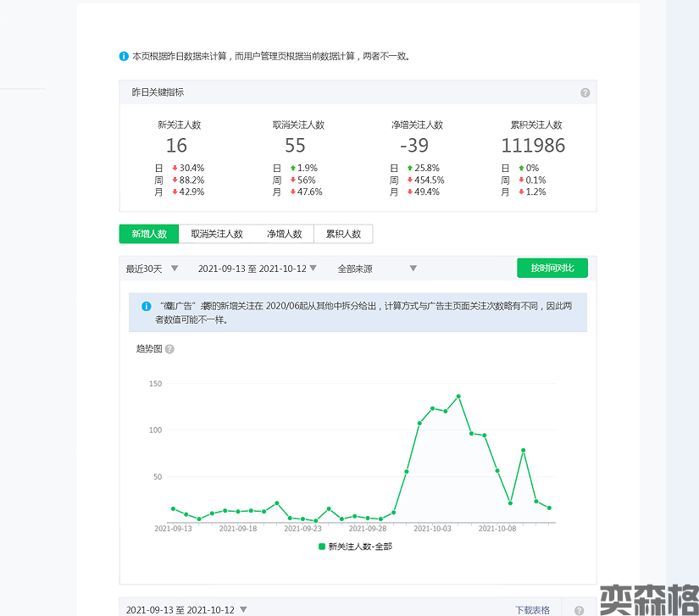Click help icon in 昨日关键指标 header
Screen dimensions: 699x616
pyautogui.click(x=585, y=92)
